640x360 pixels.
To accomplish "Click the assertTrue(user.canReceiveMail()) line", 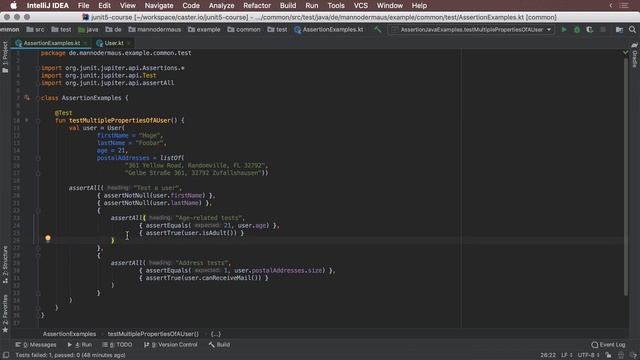I will point(204,278).
